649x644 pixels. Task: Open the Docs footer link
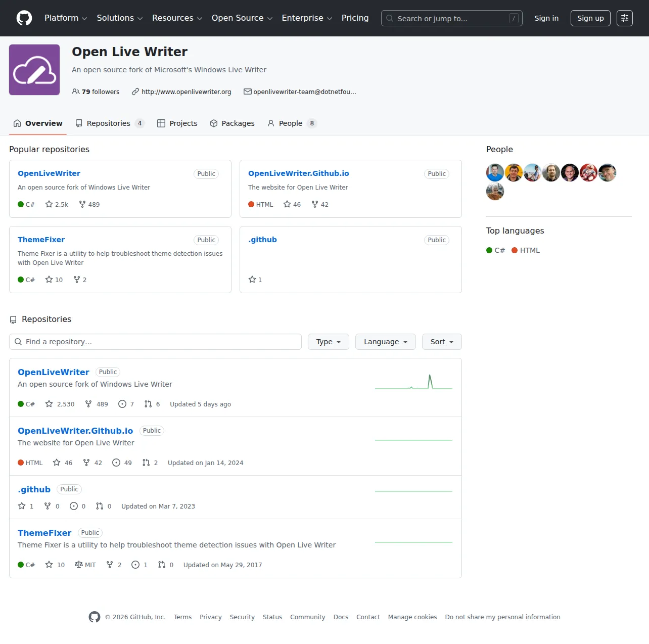pyautogui.click(x=341, y=617)
